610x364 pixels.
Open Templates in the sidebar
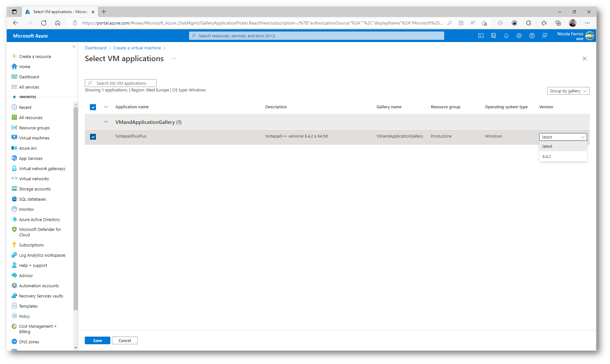[x=28, y=306]
